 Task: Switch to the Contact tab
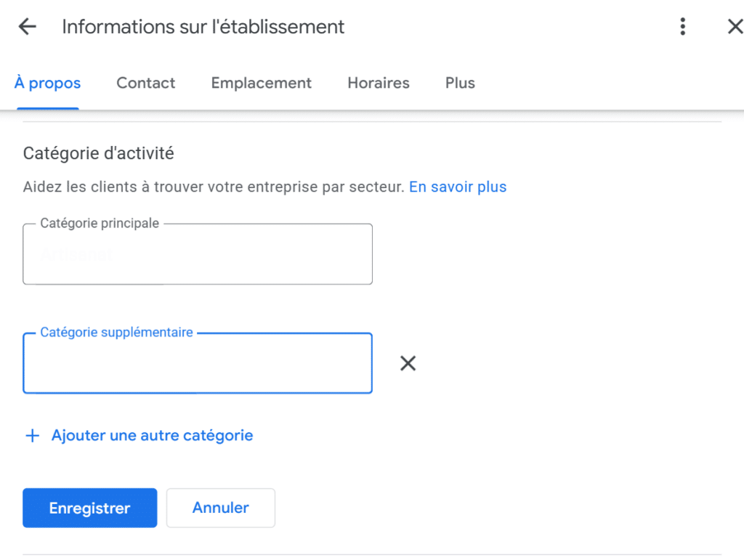[x=145, y=83]
